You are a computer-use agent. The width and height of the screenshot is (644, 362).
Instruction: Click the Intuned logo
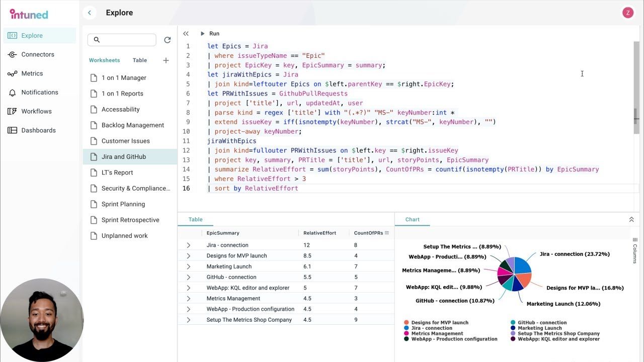pyautogui.click(x=29, y=14)
